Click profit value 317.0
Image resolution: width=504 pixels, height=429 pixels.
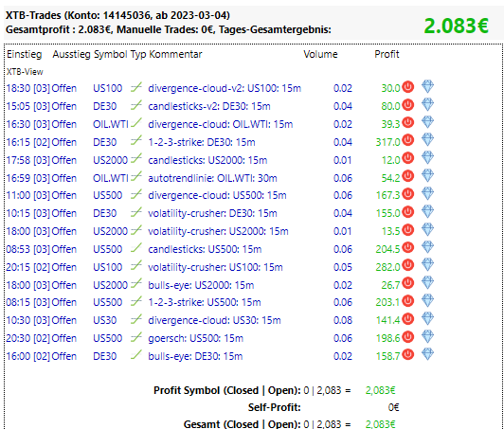(388, 142)
